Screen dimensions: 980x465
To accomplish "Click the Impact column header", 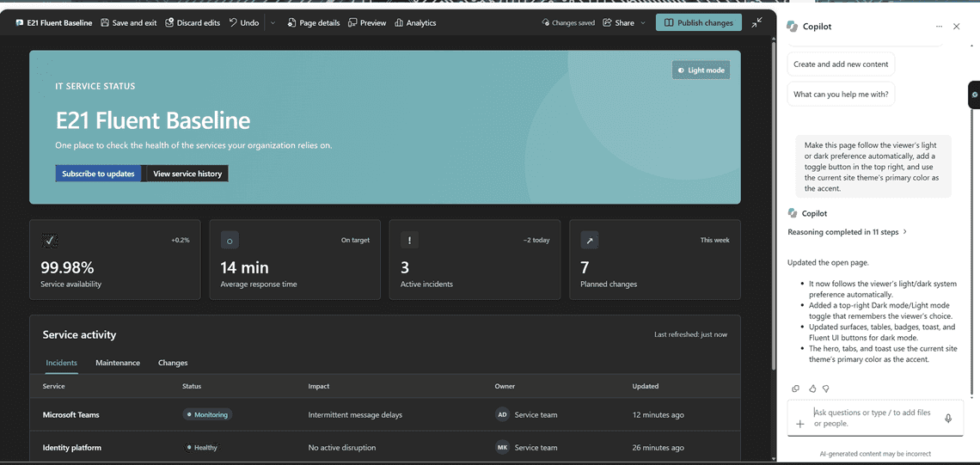I will pyautogui.click(x=319, y=386).
